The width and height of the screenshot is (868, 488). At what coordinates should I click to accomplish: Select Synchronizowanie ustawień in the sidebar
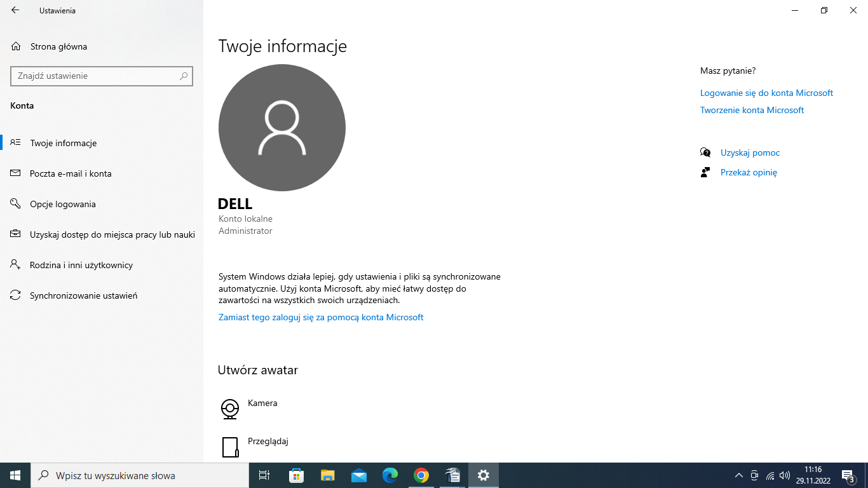click(x=83, y=295)
